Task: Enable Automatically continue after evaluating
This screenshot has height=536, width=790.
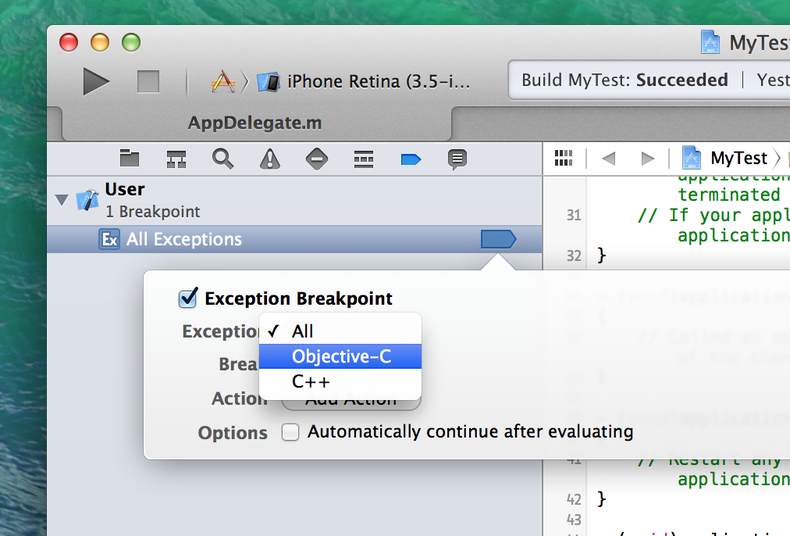Action: coord(290,432)
